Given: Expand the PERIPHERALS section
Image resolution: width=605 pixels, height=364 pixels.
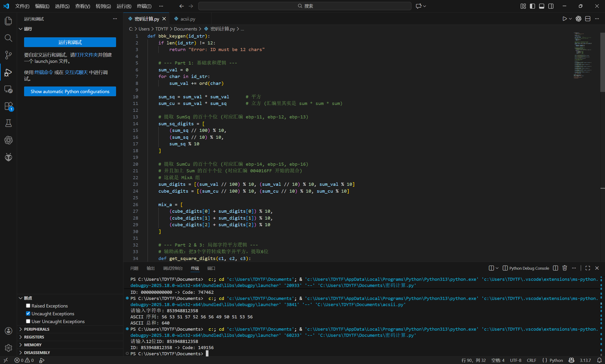Looking at the screenshot, I should [37, 329].
